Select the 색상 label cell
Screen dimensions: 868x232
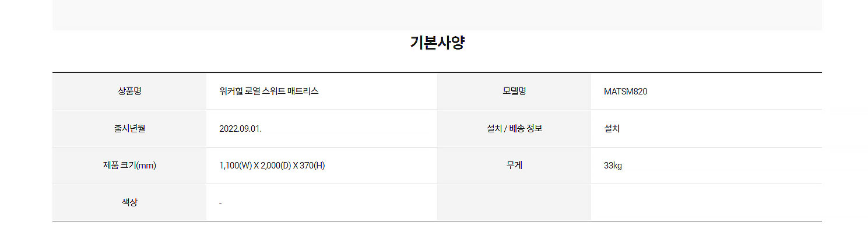(129, 202)
